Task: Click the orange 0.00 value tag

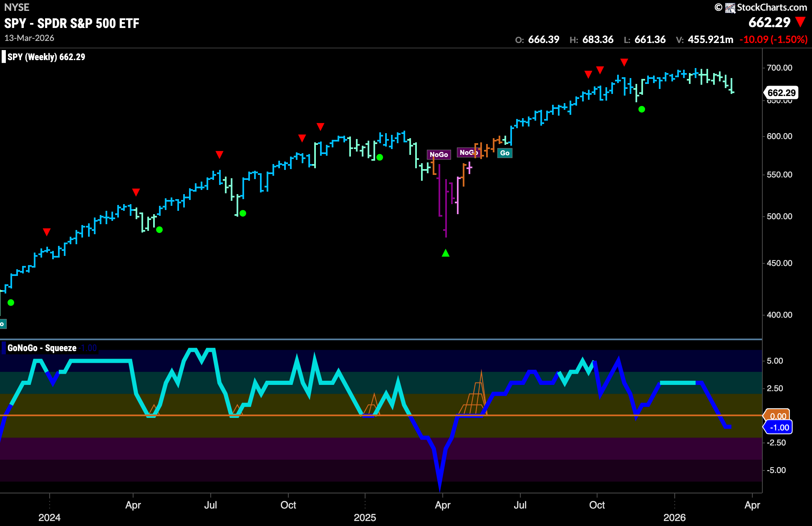Action: point(777,416)
